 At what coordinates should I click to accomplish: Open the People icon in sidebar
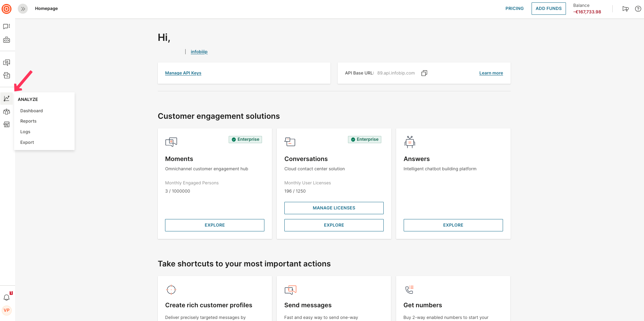pos(7,112)
